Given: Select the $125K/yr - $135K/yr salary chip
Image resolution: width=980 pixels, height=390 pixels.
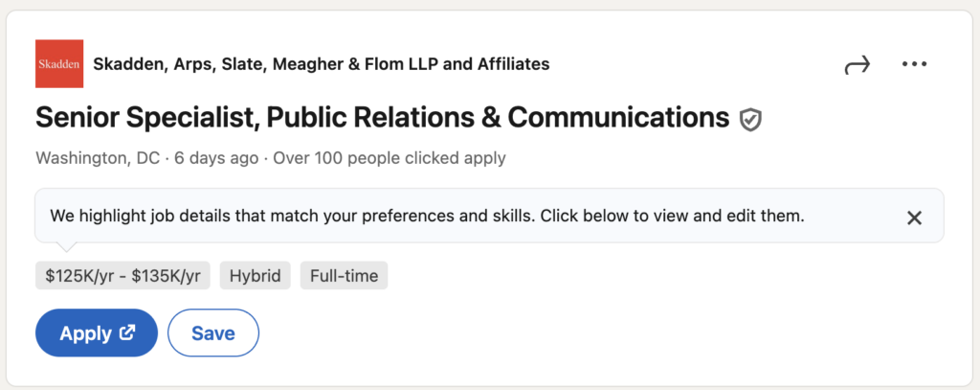Looking at the screenshot, I should [122, 276].
